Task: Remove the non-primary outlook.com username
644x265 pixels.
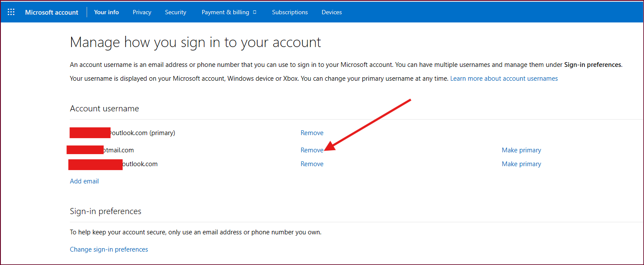Action: tap(312, 164)
